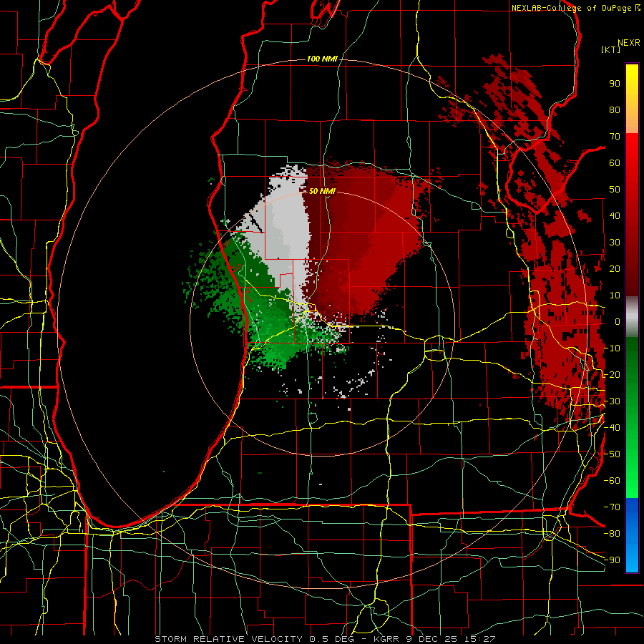The width and height of the screenshot is (644, 644).
Task: Click the -60 value on velocity scale
Action: (612, 481)
